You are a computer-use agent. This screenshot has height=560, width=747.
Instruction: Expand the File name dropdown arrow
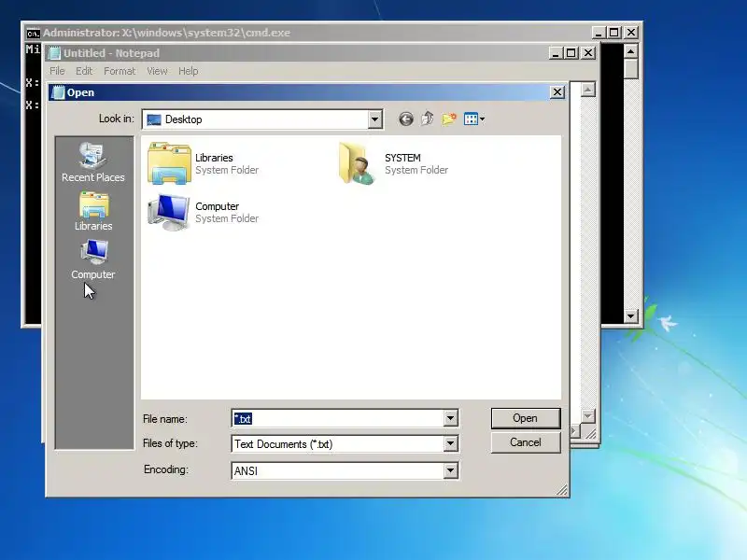pyautogui.click(x=450, y=418)
